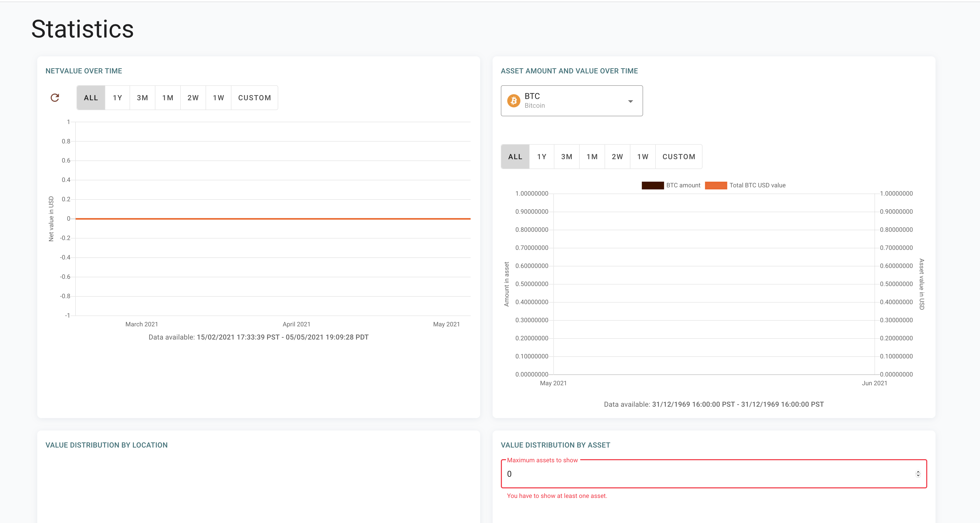Click the Bitcoin logo in asset selector
Screen dimensions: 980x523
[x=514, y=101]
